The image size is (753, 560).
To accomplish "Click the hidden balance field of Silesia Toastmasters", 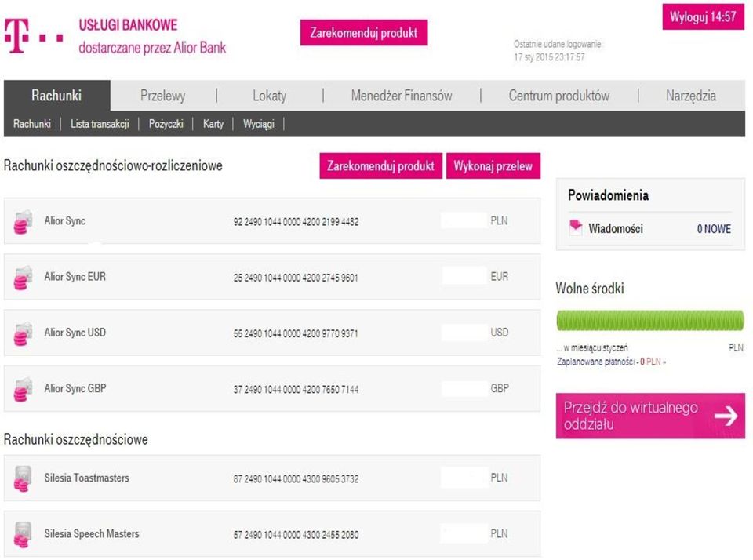I will 464,478.
